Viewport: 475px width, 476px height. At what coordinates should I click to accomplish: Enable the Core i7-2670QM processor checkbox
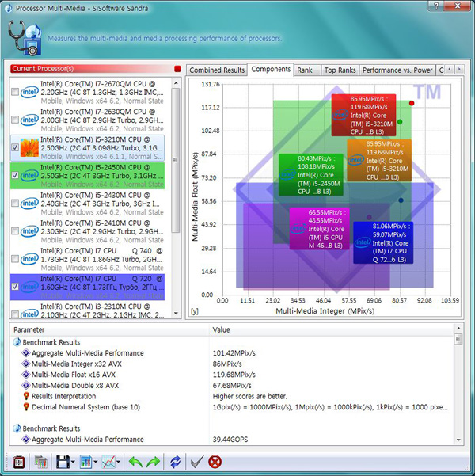point(17,92)
